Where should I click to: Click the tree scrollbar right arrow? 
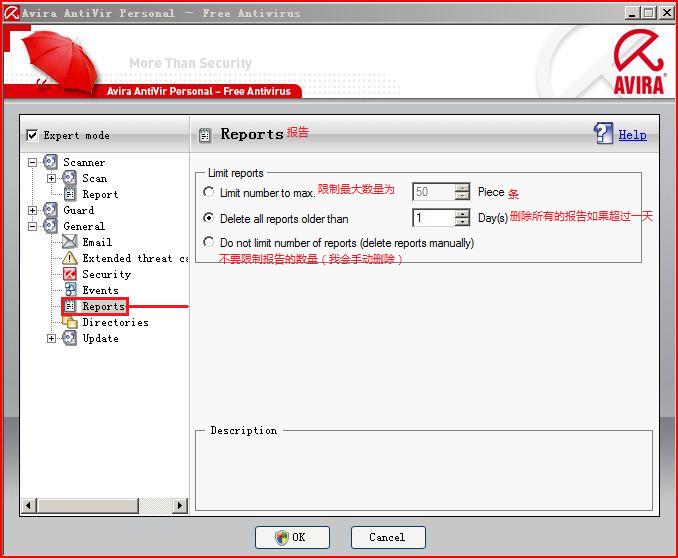(179, 505)
